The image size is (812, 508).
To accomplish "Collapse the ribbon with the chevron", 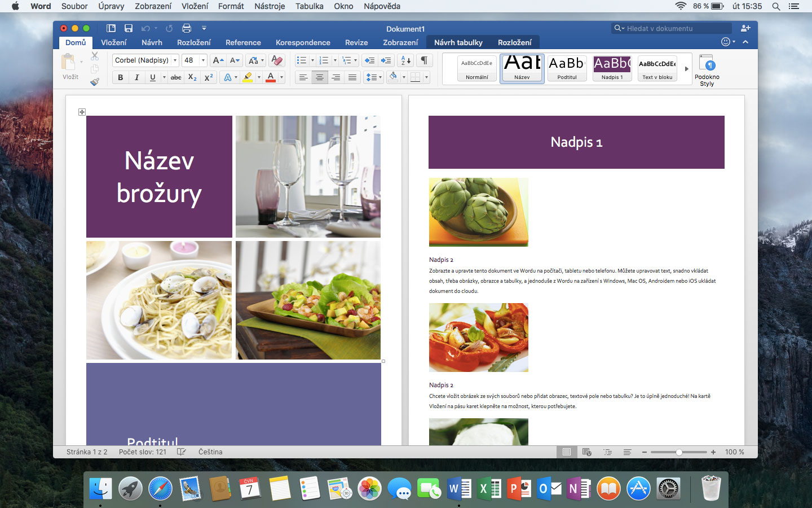I will (x=745, y=42).
